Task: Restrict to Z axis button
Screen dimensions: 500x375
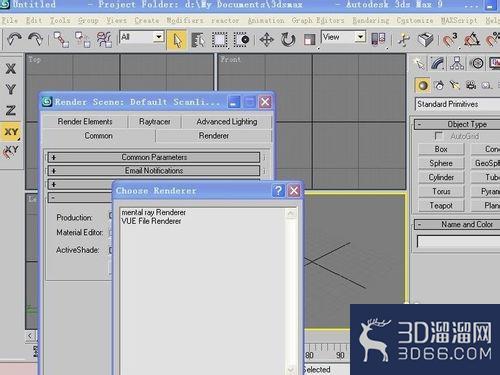Action: point(11,110)
